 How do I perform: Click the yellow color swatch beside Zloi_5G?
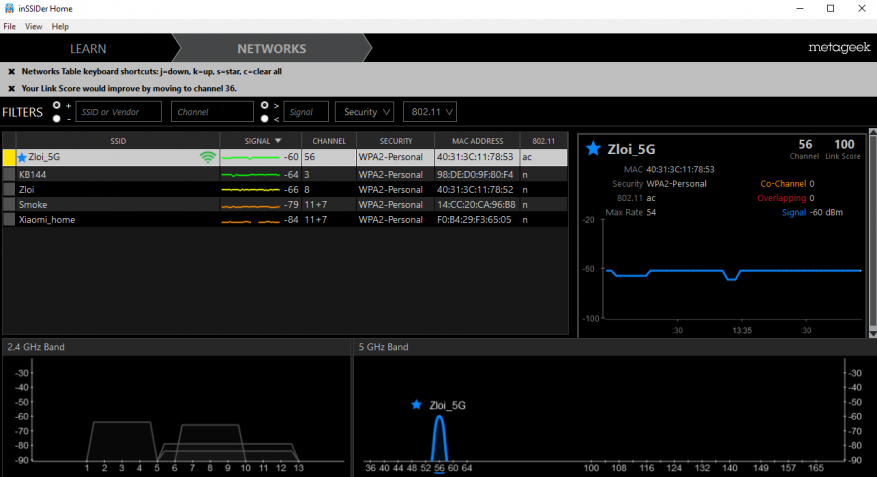click(9, 157)
